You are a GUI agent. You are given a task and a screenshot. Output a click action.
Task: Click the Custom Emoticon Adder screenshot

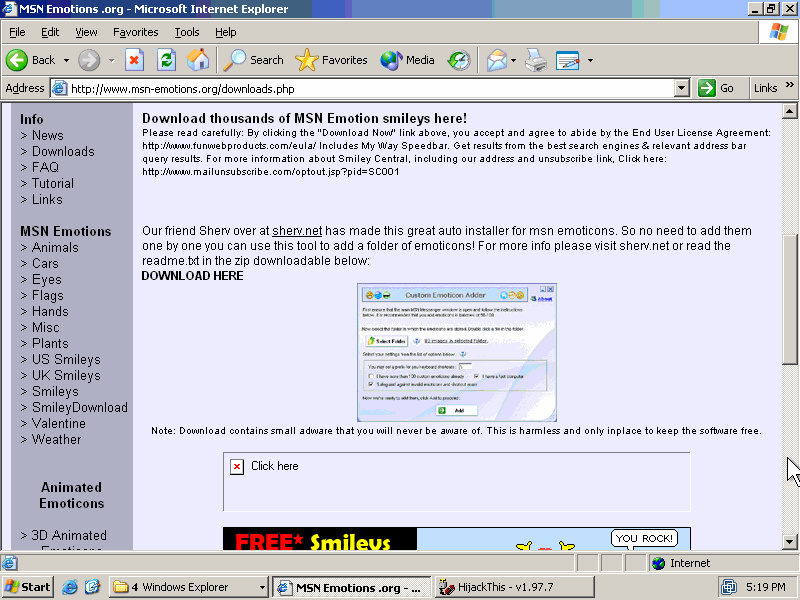(457, 353)
